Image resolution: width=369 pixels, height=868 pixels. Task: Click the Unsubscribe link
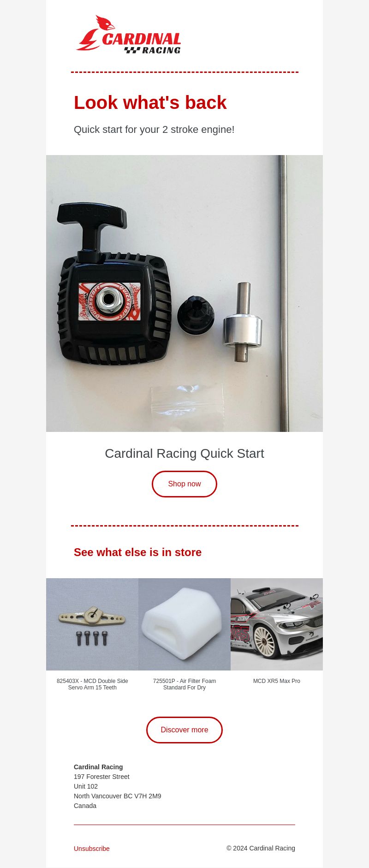point(92,849)
